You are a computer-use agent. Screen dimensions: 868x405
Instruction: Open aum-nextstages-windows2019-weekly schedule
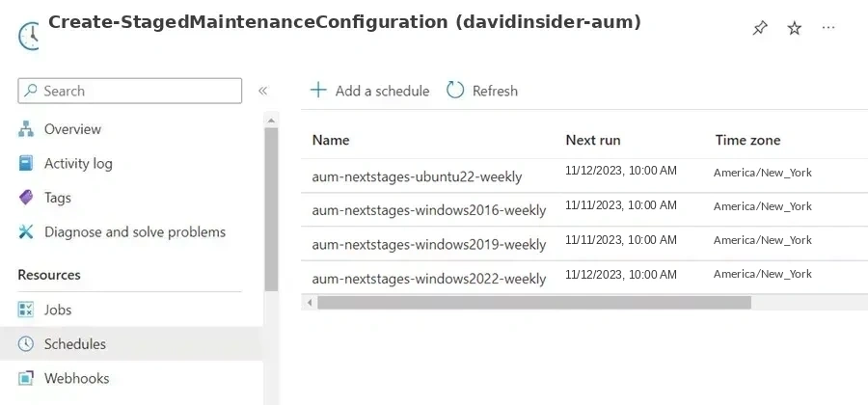point(429,244)
